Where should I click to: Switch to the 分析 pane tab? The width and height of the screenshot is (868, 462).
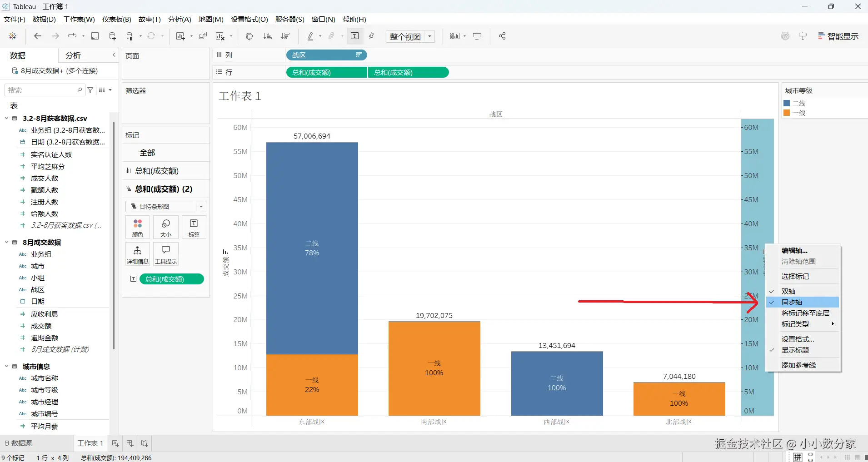pyautogui.click(x=73, y=55)
